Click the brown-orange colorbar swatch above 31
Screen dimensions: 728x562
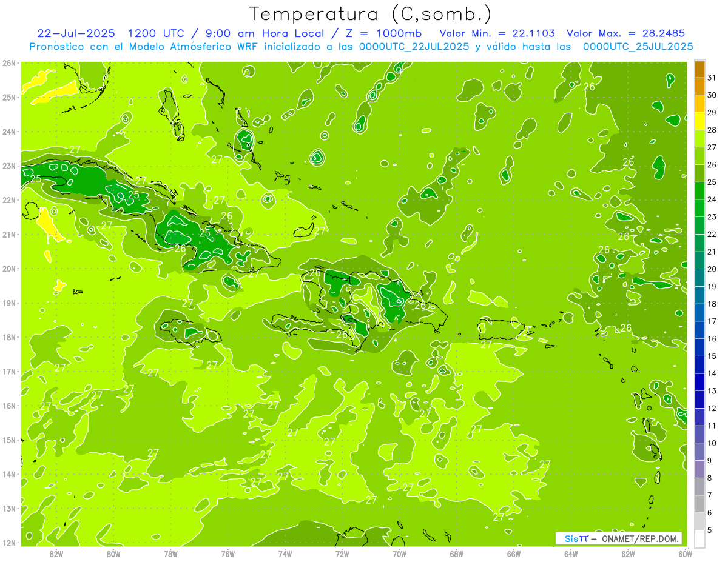[x=699, y=69]
